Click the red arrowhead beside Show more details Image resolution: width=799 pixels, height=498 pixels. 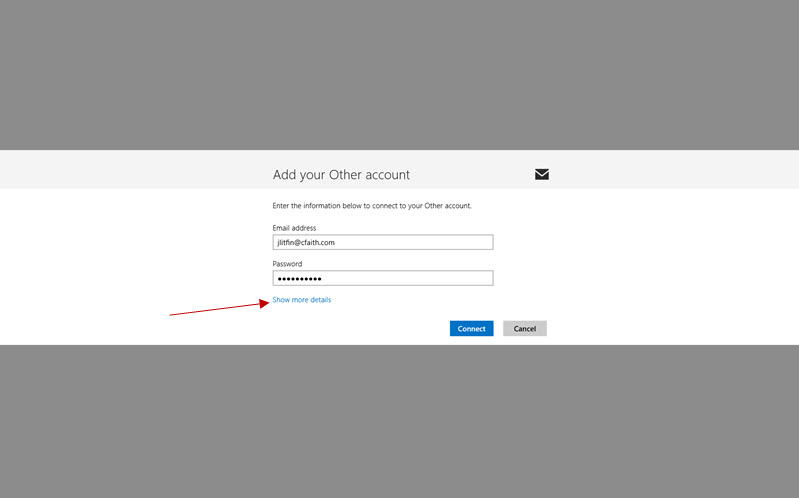(264, 304)
